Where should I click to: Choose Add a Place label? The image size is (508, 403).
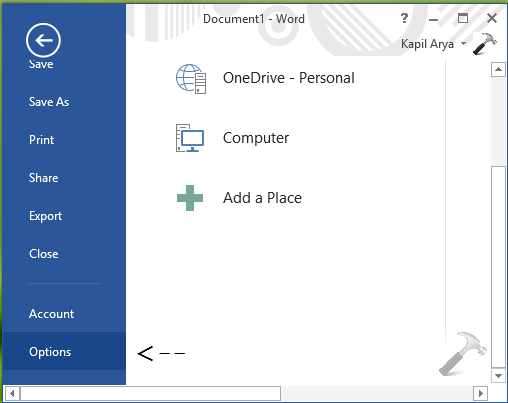(x=262, y=198)
